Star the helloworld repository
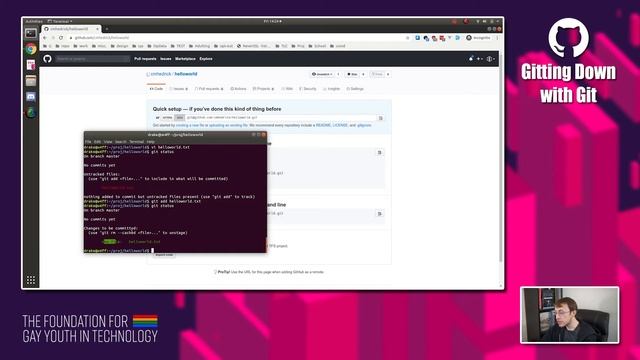This screenshot has height=360, width=640. click(x=352, y=74)
